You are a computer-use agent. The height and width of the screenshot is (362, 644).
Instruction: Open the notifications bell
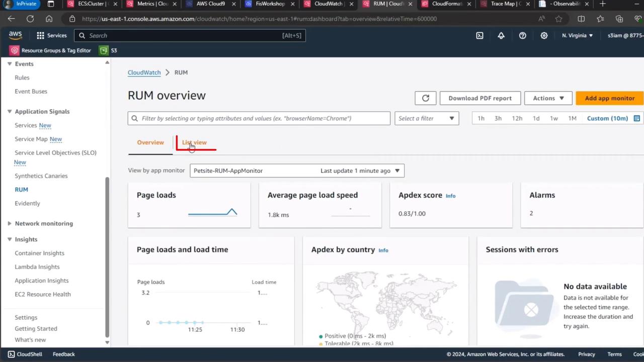tap(501, 36)
